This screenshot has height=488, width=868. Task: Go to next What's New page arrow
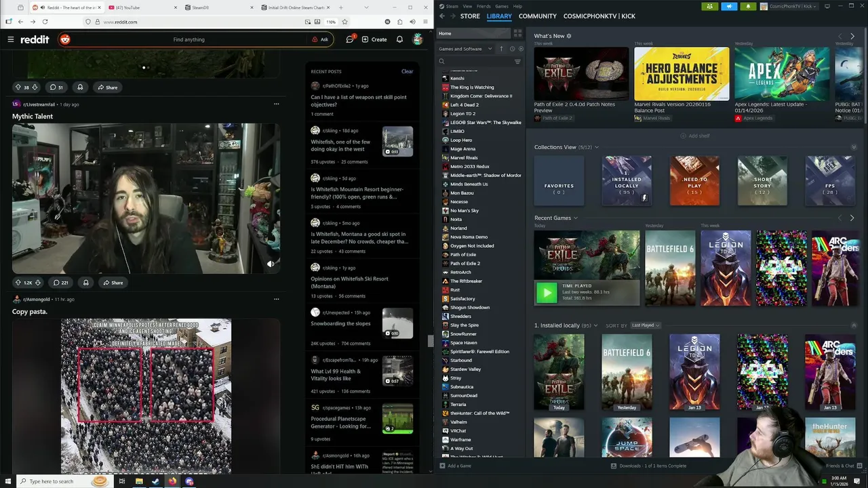tap(852, 36)
